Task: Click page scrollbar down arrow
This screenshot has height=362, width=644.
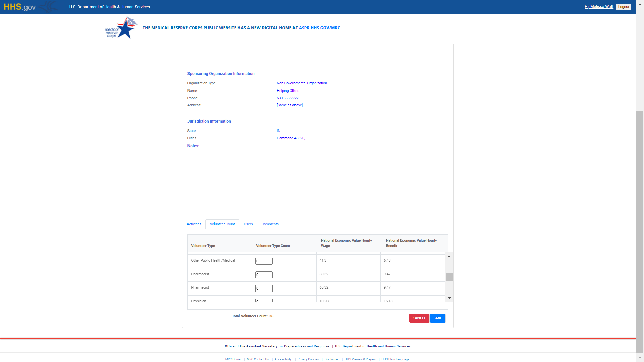Action: [640, 358]
